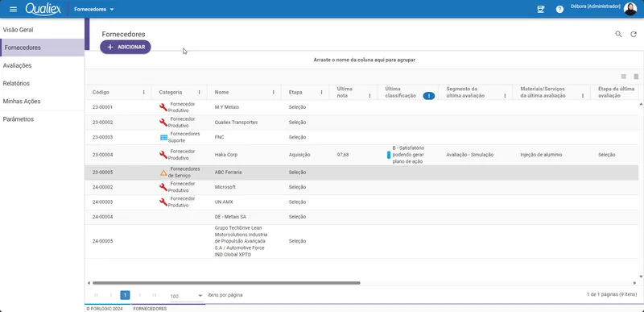The width and height of the screenshot is (644, 312).
Task: Click the blue classification color marker
Action: click(389, 155)
